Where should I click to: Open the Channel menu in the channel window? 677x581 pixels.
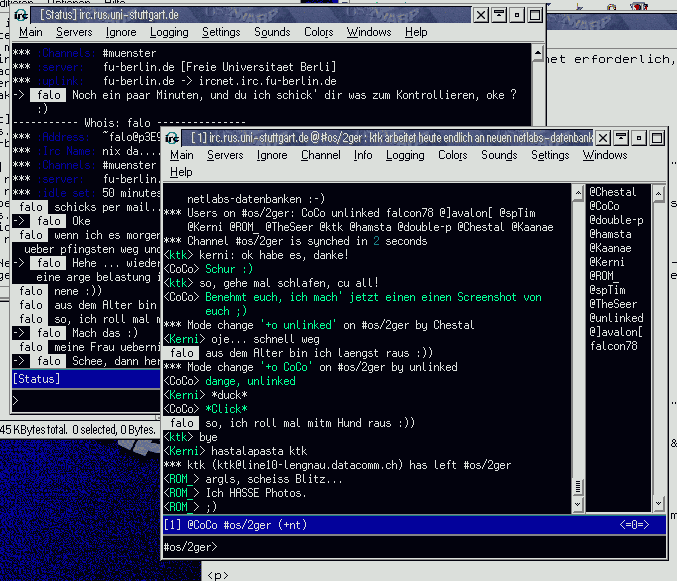(320, 155)
